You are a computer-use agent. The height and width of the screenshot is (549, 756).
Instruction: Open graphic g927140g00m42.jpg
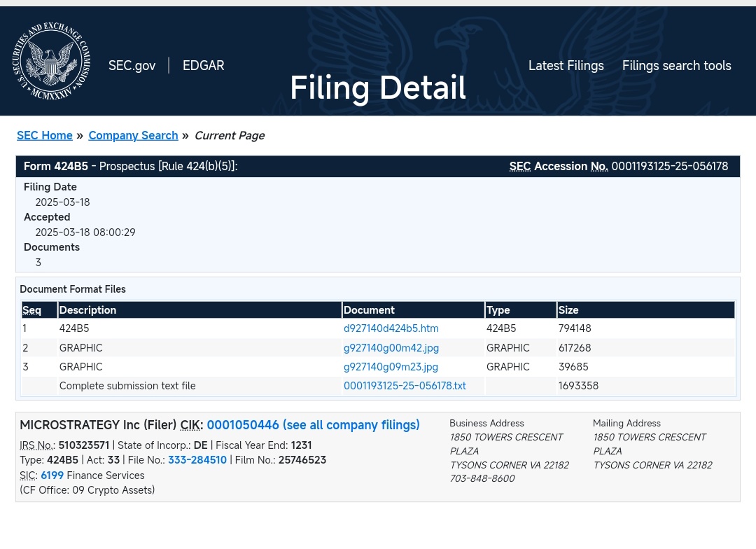391,348
